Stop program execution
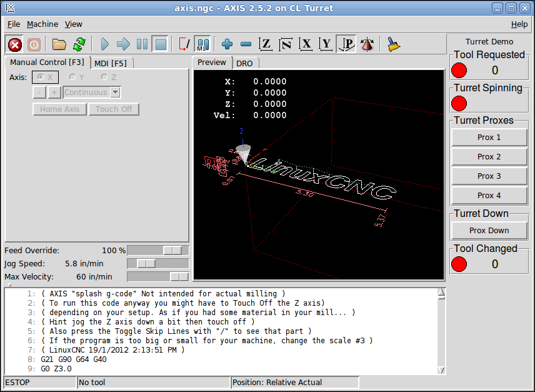This screenshot has height=392, width=535. pyautogui.click(x=161, y=44)
